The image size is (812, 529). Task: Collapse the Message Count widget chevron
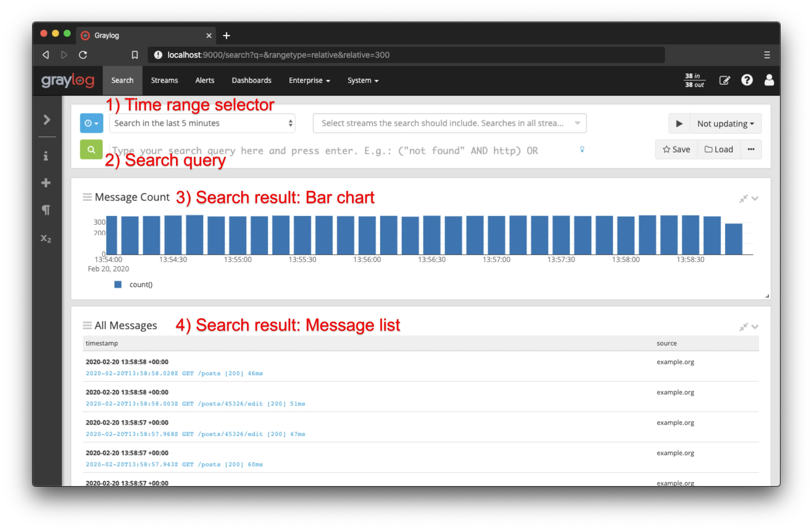click(756, 198)
